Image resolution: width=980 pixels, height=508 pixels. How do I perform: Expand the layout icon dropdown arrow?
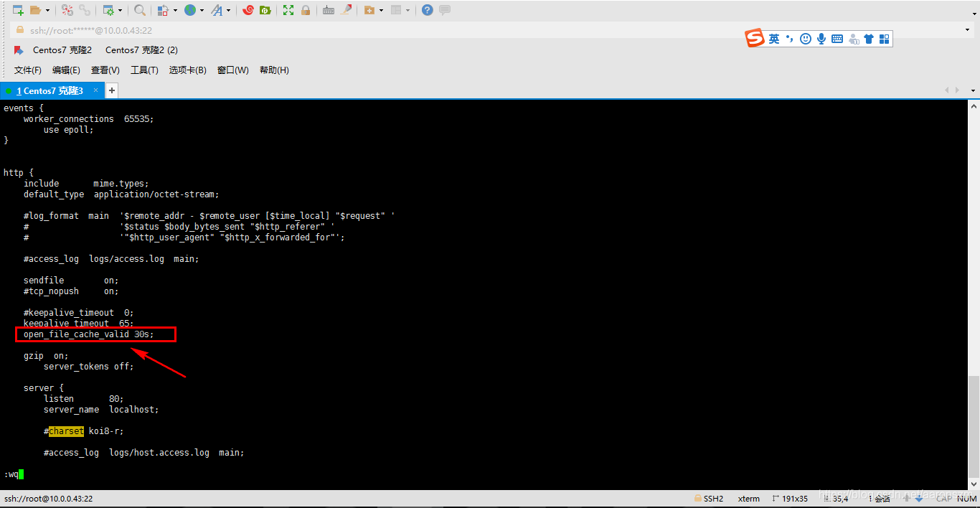click(x=407, y=10)
